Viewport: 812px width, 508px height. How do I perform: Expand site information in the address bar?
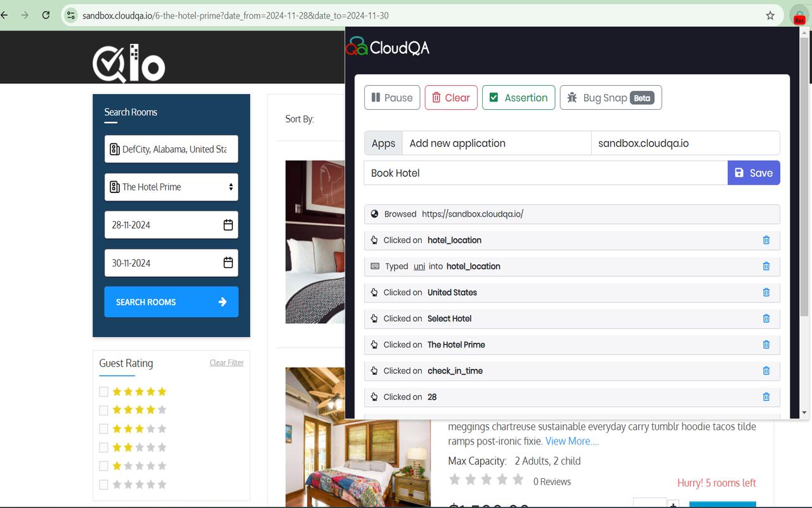tap(70, 15)
